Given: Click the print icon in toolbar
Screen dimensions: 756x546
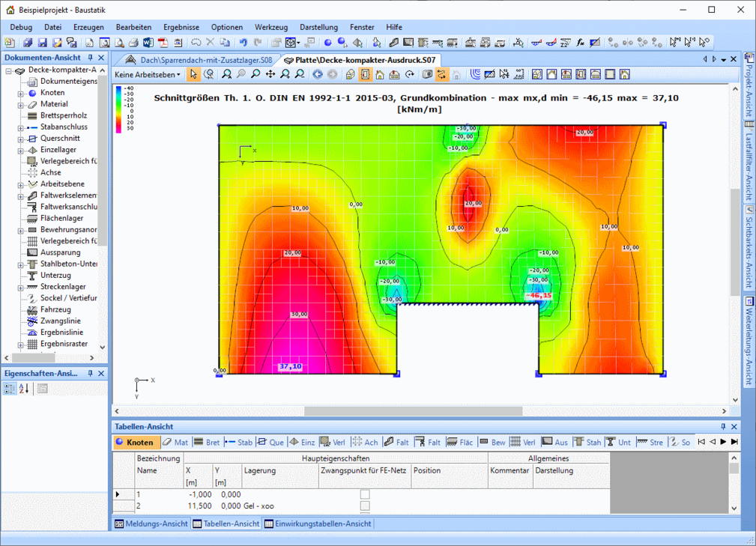Looking at the screenshot, I should (x=133, y=43).
